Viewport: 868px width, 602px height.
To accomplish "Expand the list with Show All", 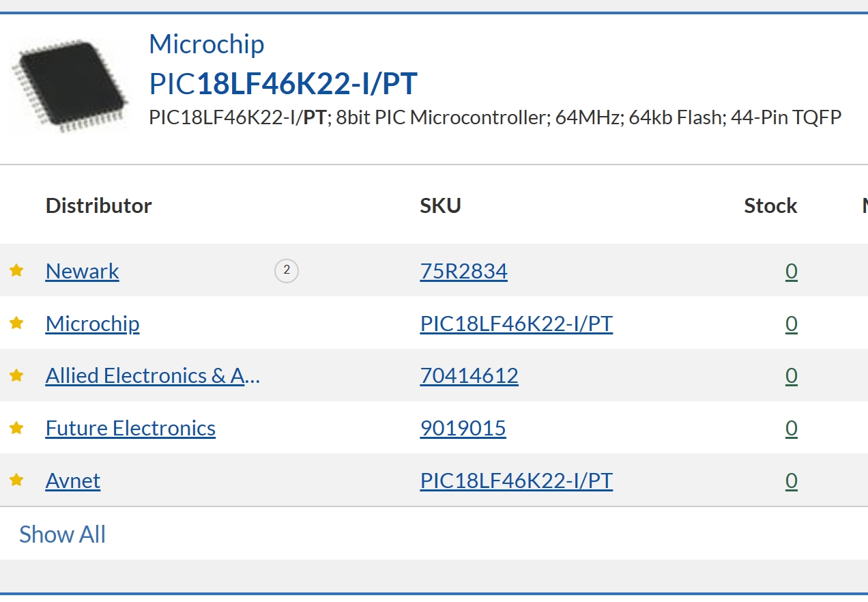I will [x=62, y=534].
